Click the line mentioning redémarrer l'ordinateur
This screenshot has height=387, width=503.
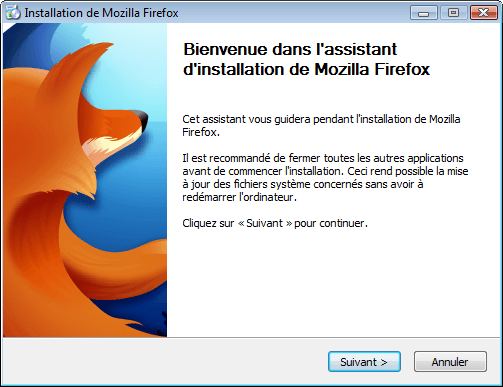pos(239,197)
